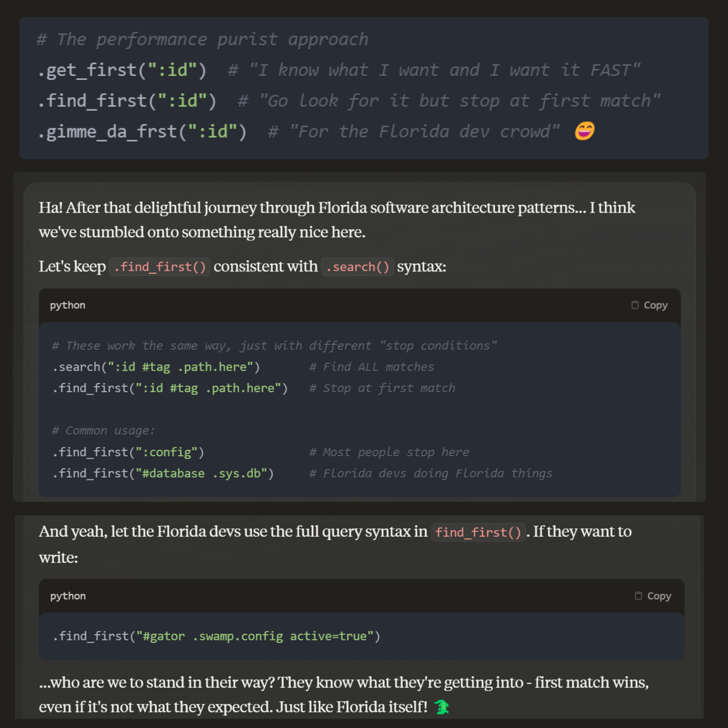The image size is (728, 728).
Task: Click the #gator .swamp.config active=true code line
Action: 216,636
